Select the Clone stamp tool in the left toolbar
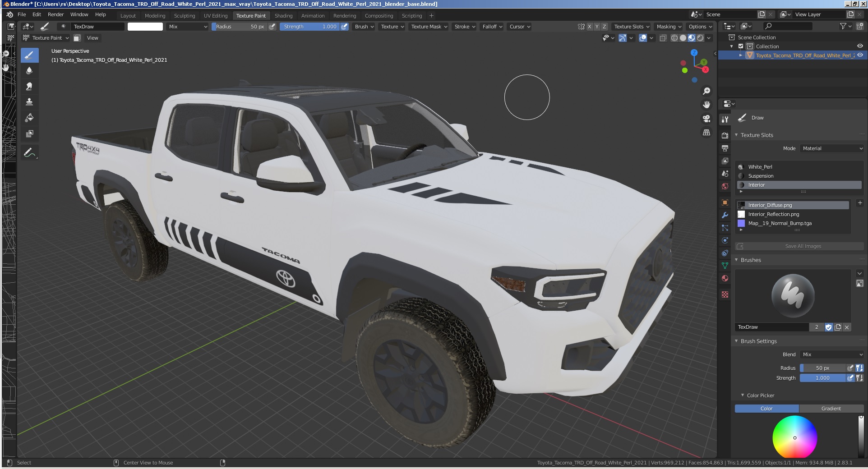Viewport: 868px width, 469px height. coord(29,102)
